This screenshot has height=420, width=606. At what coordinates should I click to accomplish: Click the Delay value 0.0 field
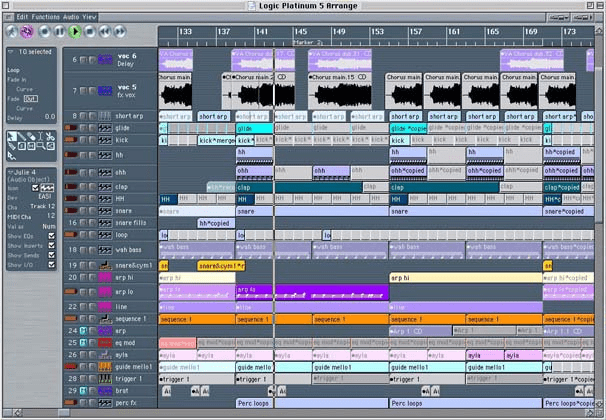(49, 117)
